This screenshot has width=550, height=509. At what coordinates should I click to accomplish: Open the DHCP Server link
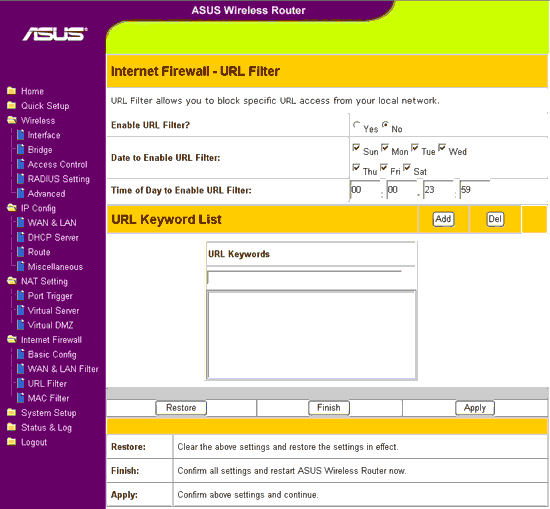(x=53, y=237)
